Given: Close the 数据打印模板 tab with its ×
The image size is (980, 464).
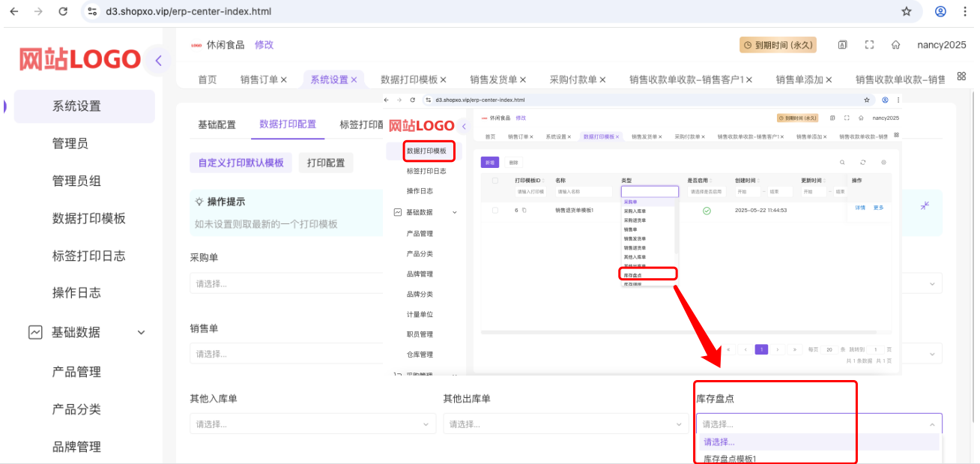Looking at the screenshot, I should [443, 79].
